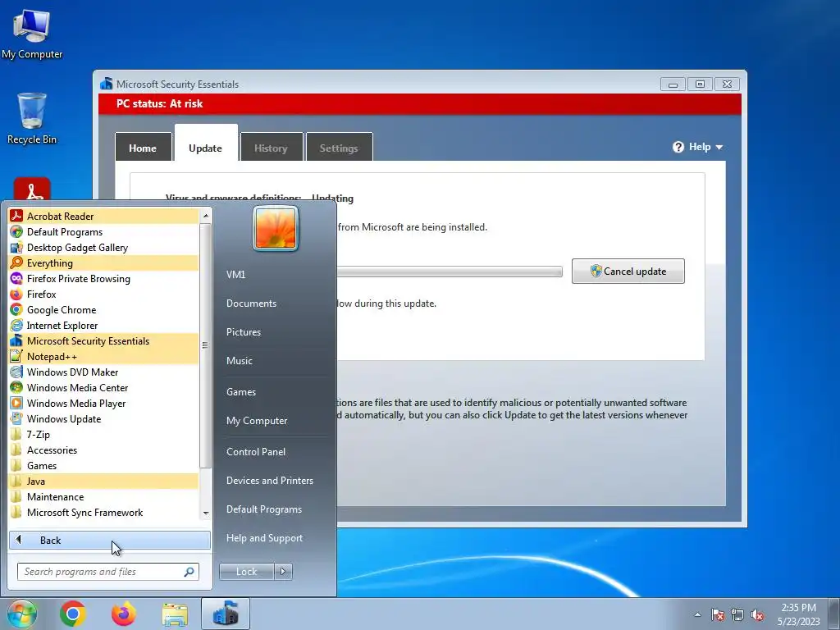Open Windows Media Player
Viewport: 840px width, 630px height.
(x=104, y=403)
